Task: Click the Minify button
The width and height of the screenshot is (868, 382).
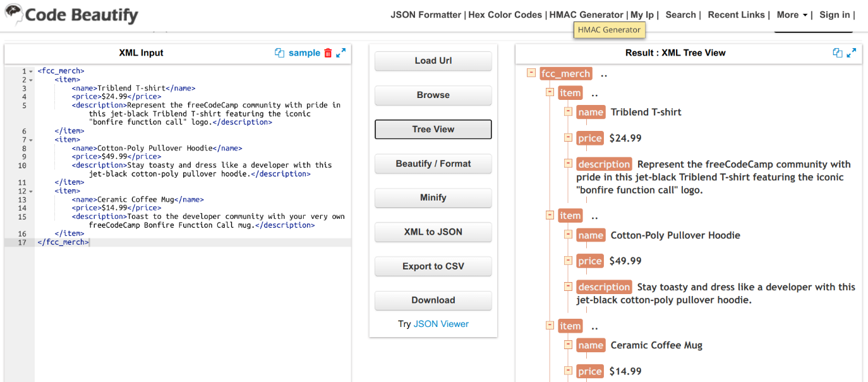Action: coord(433,198)
